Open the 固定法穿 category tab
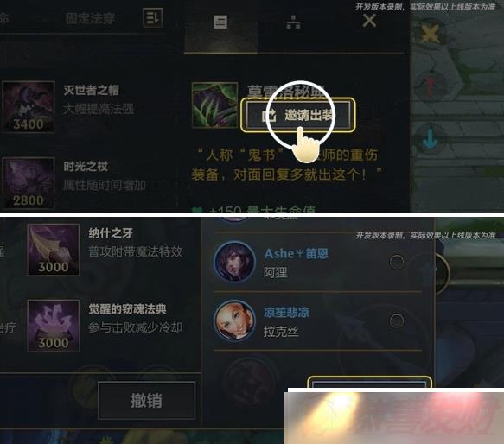 coord(90,18)
